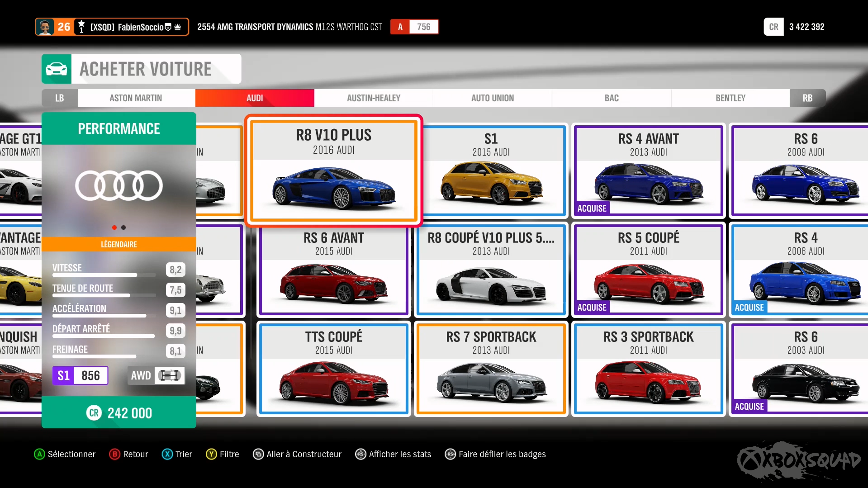
Task: Click the Audi four-rings logo
Action: coord(119,185)
